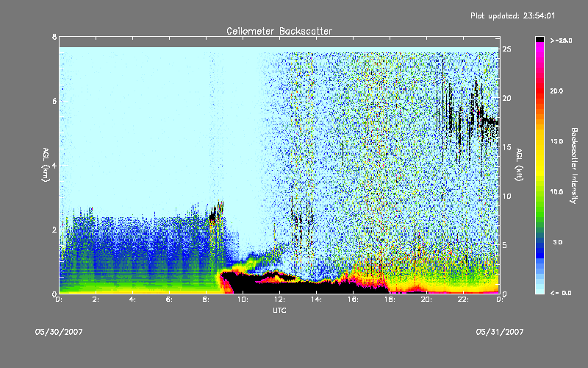The width and height of the screenshot is (588, 368).
Task: Click the '12:' UTC hour tick label
Action: point(279,300)
